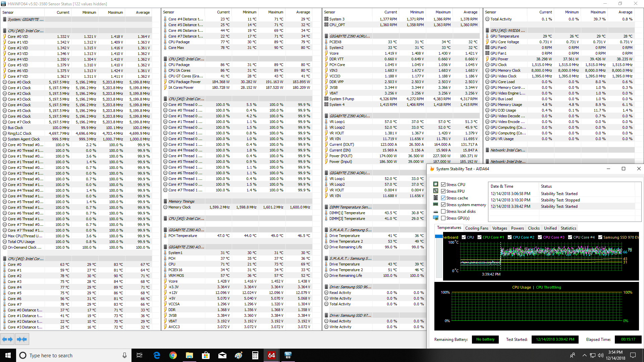The height and width of the screenshot is (362, 644).
Task: Select the Memory Timings group header
Action: tap(237, 201)
